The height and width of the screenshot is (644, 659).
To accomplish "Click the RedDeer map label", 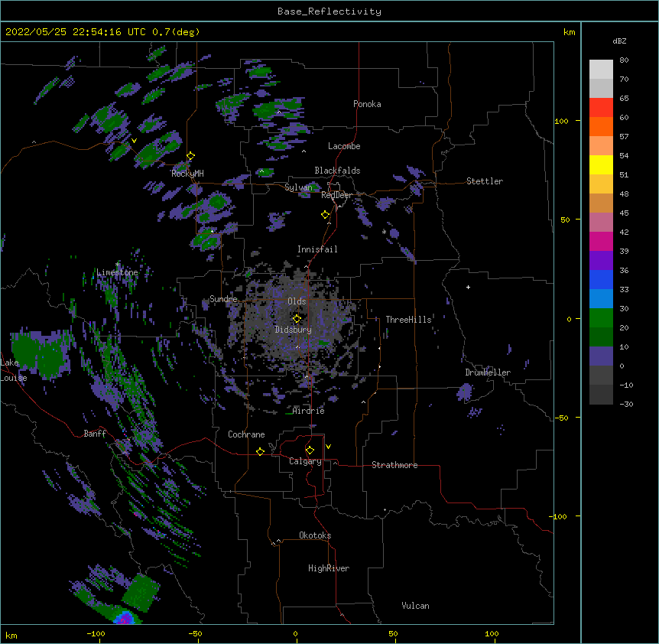I will tap(336, 195).
